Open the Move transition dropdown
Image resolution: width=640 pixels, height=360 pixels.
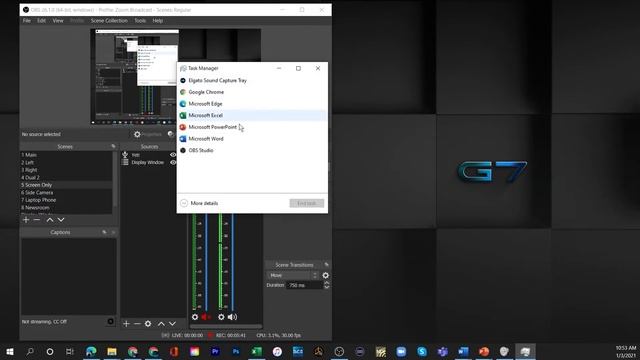292,275
